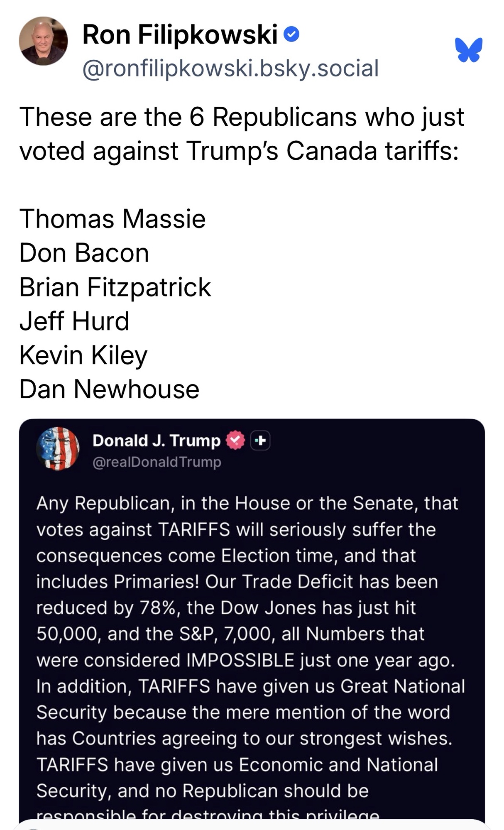Tap the name Kevin Kiley in the list
504x830 pixels.
tap(83, 355)
